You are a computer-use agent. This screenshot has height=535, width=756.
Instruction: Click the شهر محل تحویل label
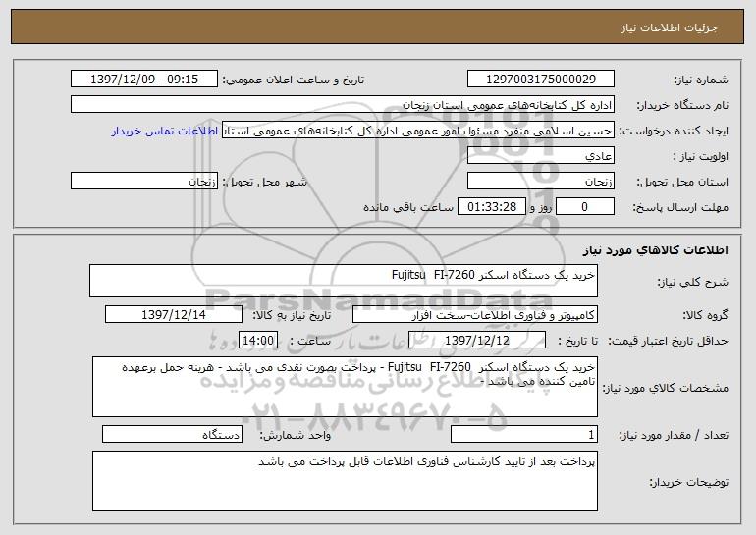tap(264, 182)
